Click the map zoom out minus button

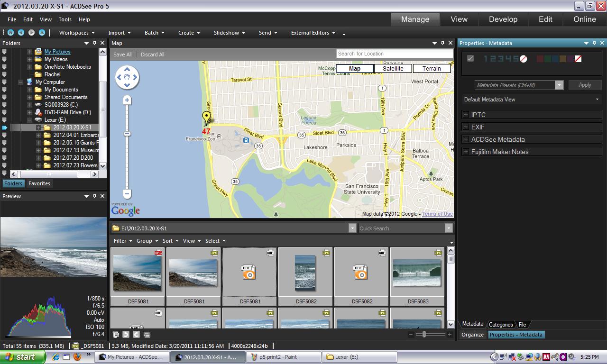(x=127, y=194)
